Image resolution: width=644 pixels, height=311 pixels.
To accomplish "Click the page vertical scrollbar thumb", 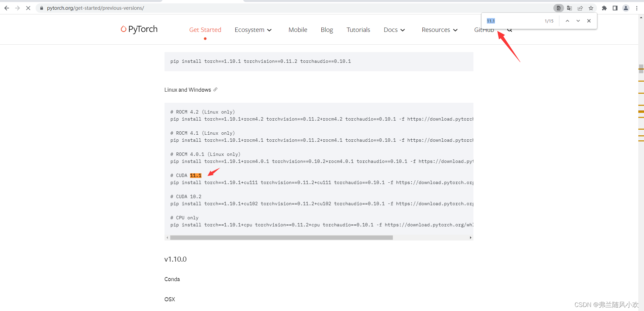I will (641, 69).
